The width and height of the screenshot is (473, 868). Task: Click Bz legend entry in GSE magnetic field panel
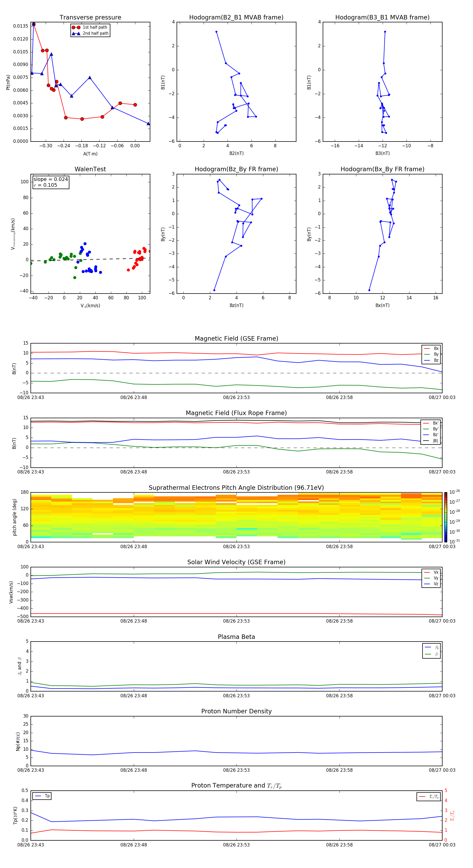(x=431, y=361)
